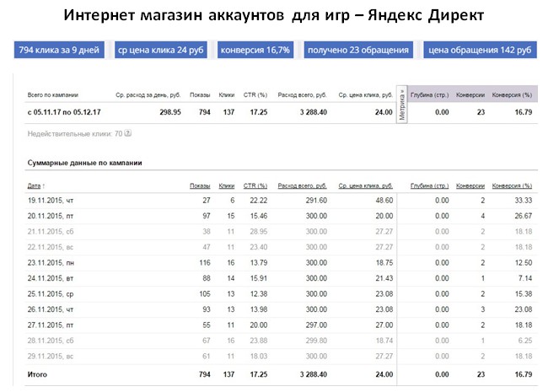Click the 'Итого' totals row label
The image size is (559, 392).
[x=37, y=374]
